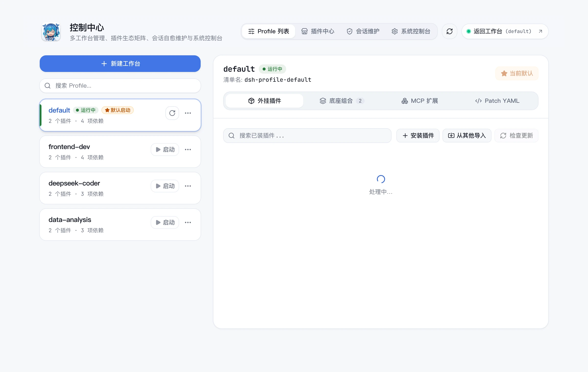Click the green status dot in 返回工作台

pos(469,31)
